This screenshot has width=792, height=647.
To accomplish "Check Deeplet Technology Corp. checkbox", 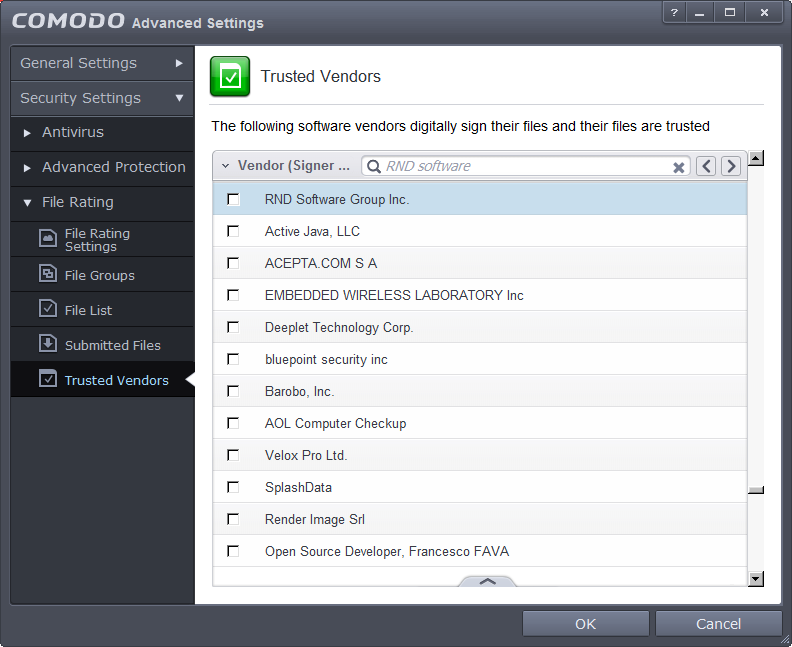I will [x=233, y=327].
